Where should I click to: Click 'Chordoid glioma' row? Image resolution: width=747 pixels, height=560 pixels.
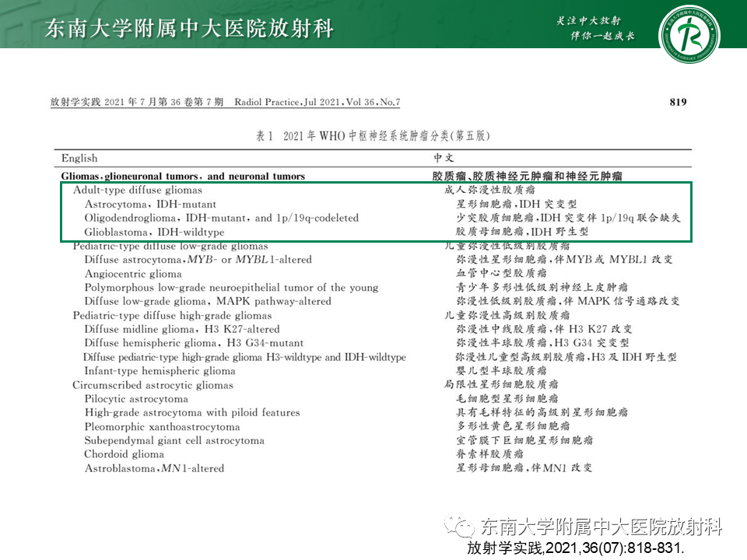[124, 454]
